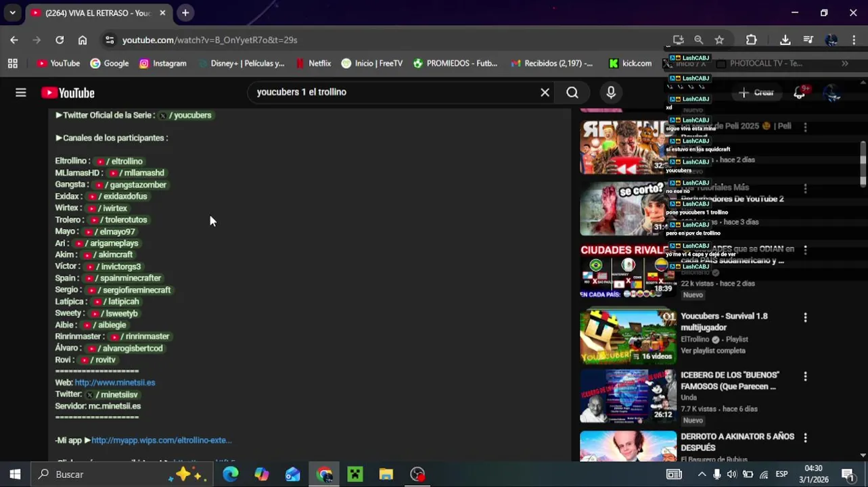
Task: Open Microsoft Edge from taskbar
Action: click(x=231, y=474)
